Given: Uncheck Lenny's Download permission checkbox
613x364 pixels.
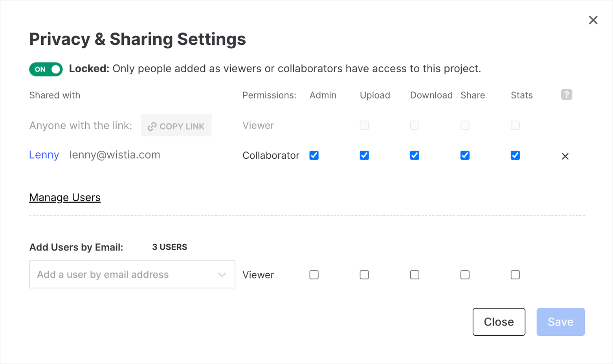Looking at the screenshot, I should pos(415,155).
